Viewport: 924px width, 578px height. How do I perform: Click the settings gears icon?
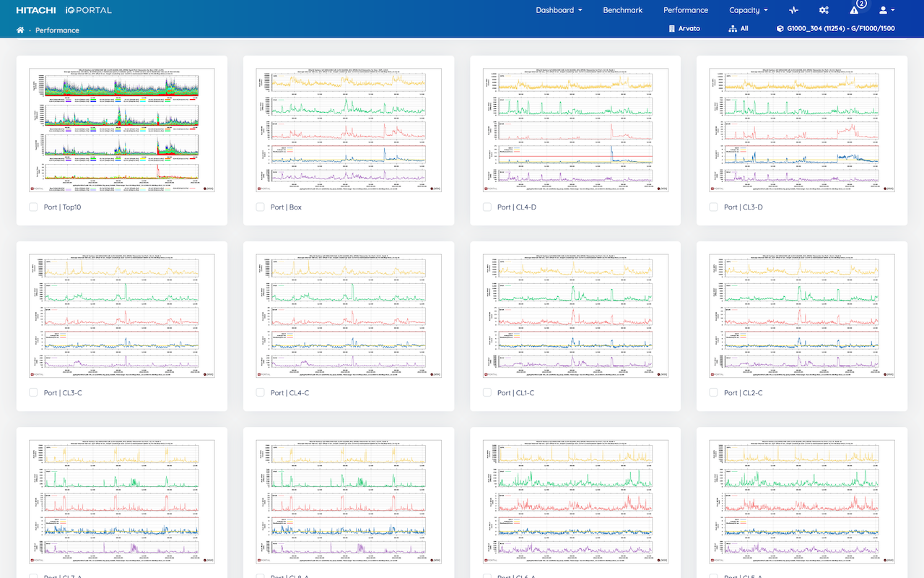coord(824,10)
